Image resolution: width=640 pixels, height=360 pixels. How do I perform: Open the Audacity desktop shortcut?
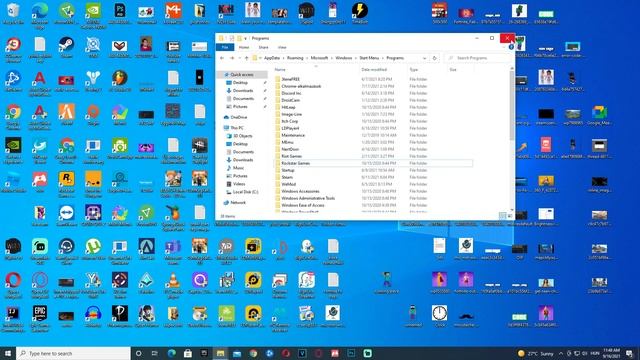93,316
